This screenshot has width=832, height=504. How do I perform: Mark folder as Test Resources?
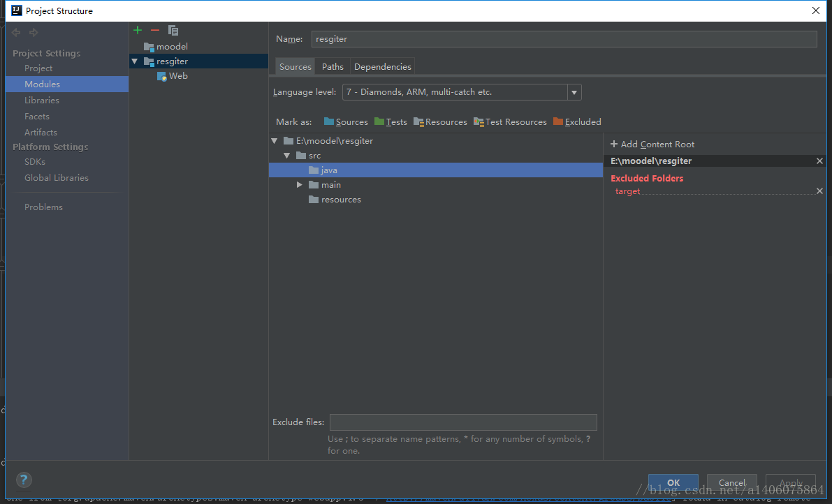pos(510,122)
